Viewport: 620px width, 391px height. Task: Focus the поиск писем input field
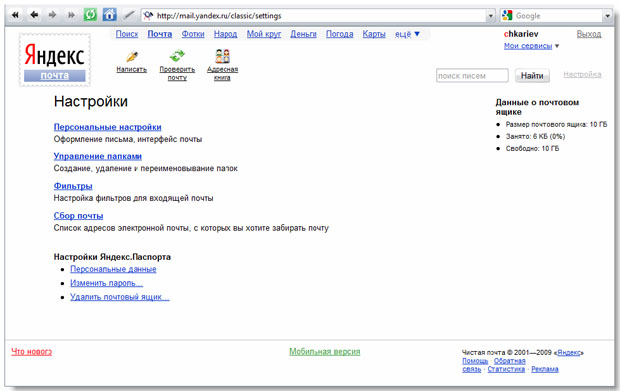tap(472, 76)
